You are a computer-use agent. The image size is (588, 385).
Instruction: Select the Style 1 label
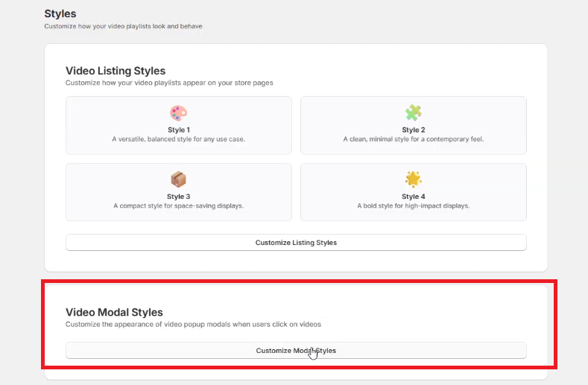tap(178, 130)
